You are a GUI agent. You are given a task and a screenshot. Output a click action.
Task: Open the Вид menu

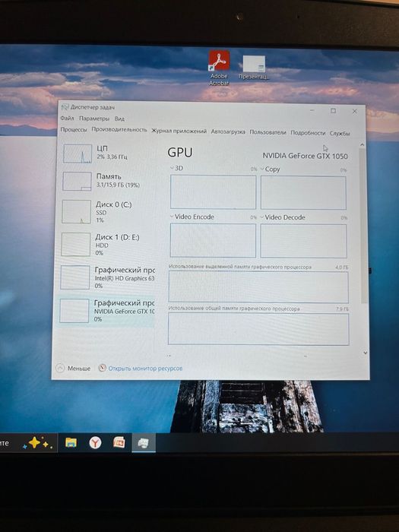(119, 119)
